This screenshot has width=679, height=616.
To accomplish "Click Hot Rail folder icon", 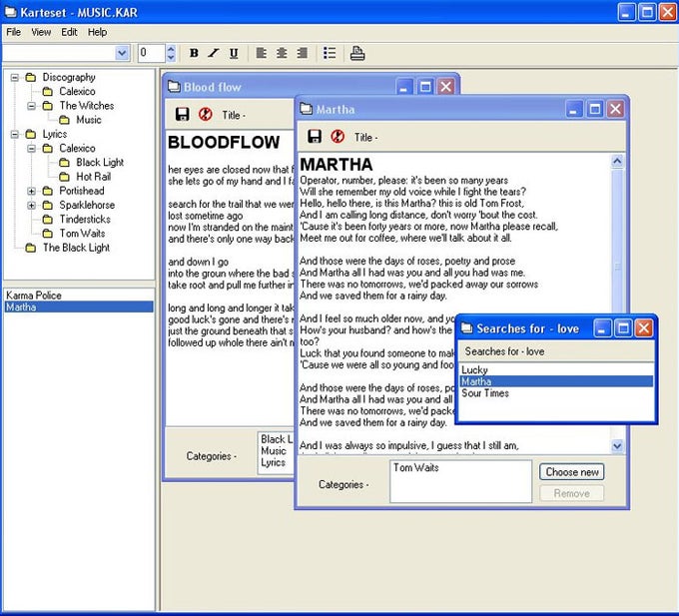I will click(64, 177).
